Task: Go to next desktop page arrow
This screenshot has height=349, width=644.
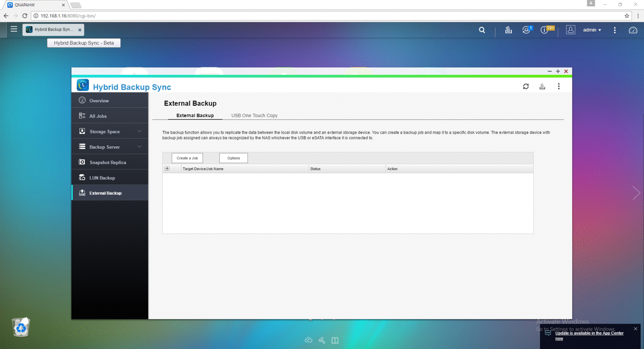Action: tap(636, 193)
